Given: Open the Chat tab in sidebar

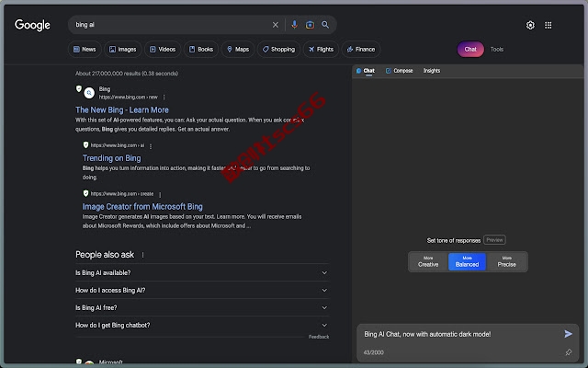Looking at the screenshot, I should [366, 71].
